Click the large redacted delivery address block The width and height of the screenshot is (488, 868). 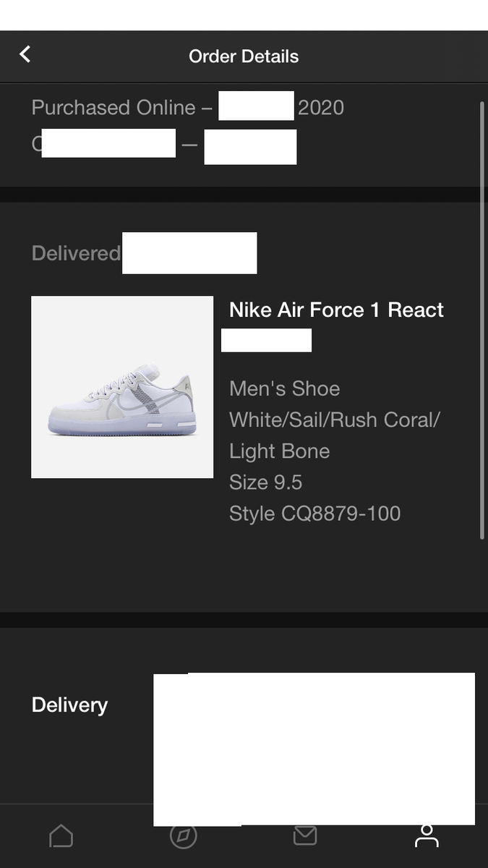(314, 749)
